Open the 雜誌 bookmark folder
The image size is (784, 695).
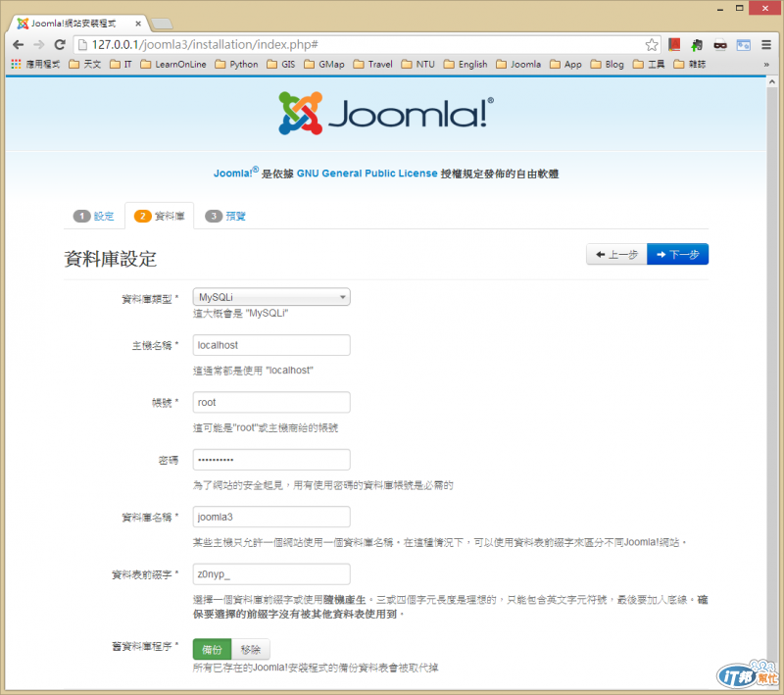690,64
